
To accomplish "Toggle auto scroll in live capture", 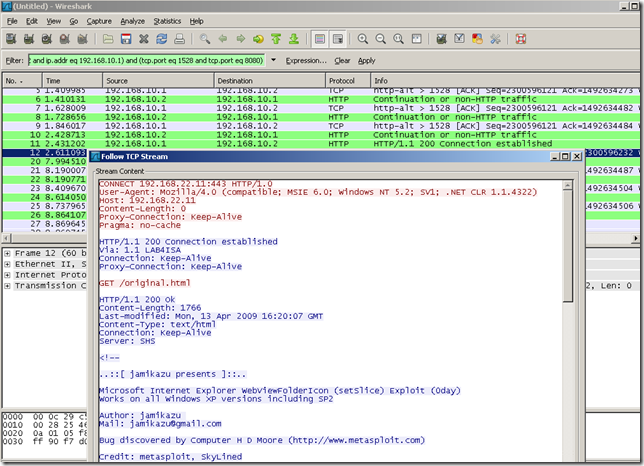I will (x=338, y=39).
